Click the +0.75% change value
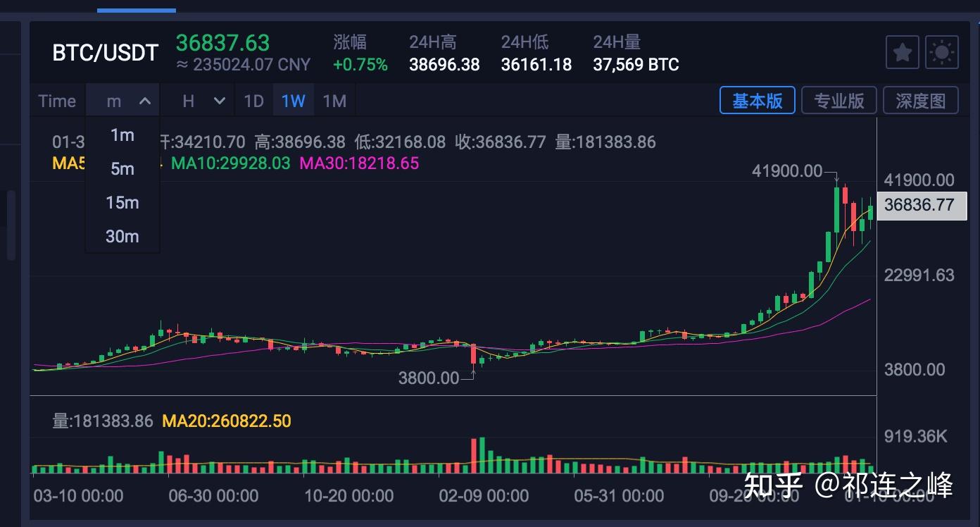 360,65
